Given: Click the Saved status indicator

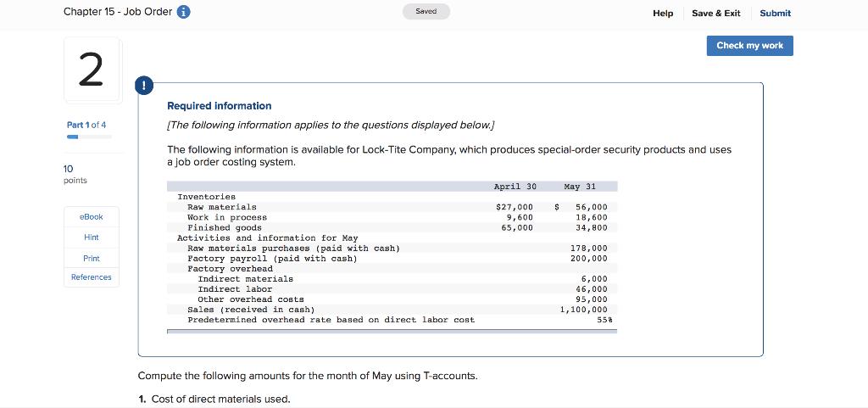Looking at the screenshot, I should pos(426,12).
